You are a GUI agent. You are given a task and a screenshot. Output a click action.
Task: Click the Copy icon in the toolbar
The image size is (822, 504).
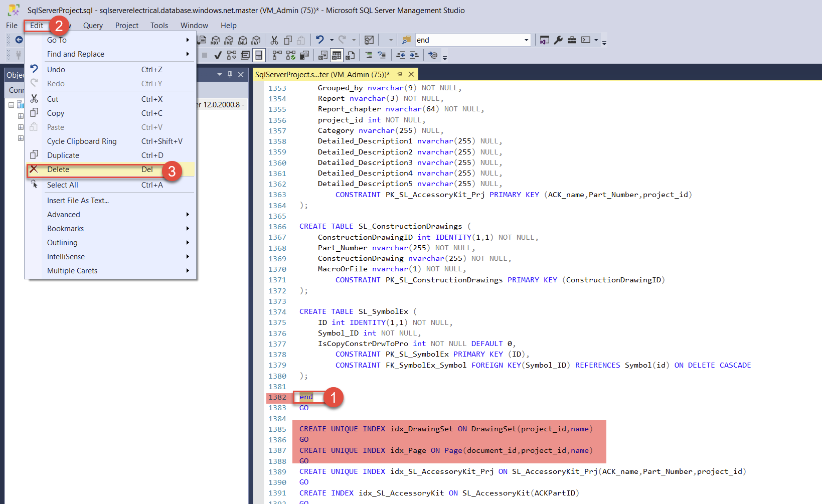coord(288,40)
